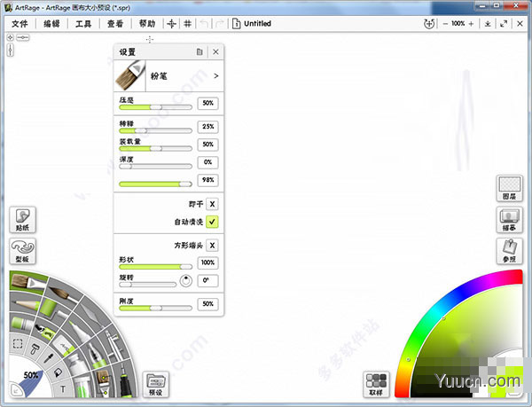This screenshot has width=532, height=407.
Task: Click the 压感 pressure slider
Action: (x=156, y=107)
